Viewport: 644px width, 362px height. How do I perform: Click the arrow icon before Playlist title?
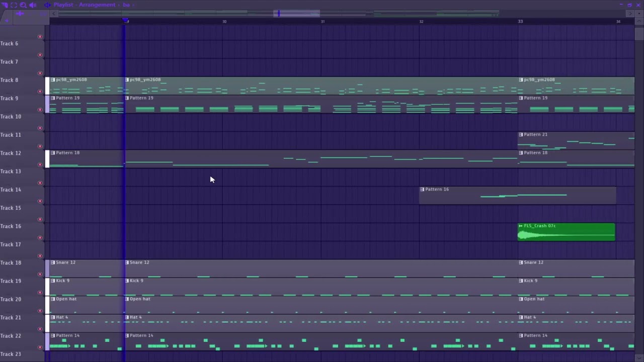(x=47, y=5)
